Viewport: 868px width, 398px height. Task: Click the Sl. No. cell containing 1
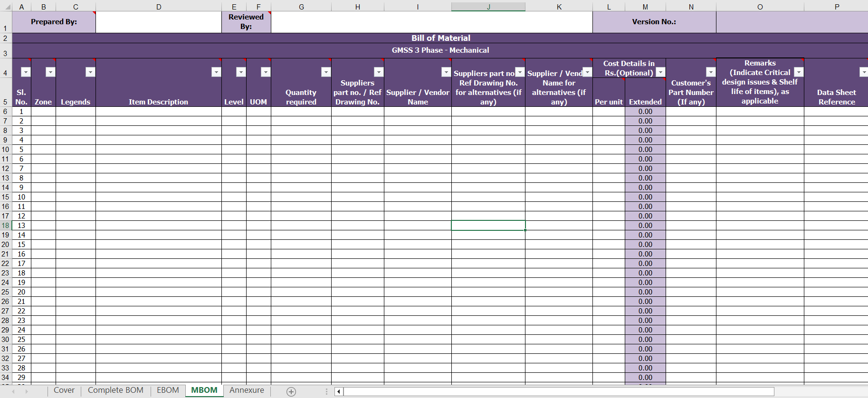(x=21, y=112)
